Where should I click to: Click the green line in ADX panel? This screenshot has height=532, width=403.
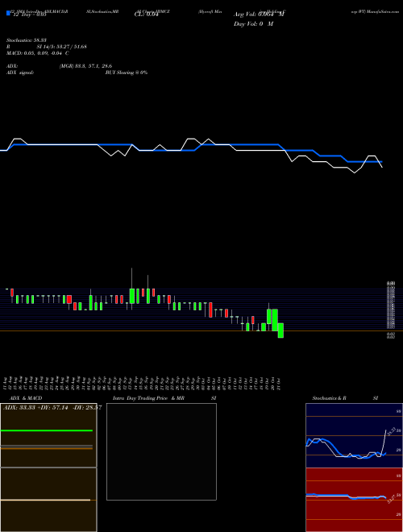pyautogui.click(x=47, y=430)
